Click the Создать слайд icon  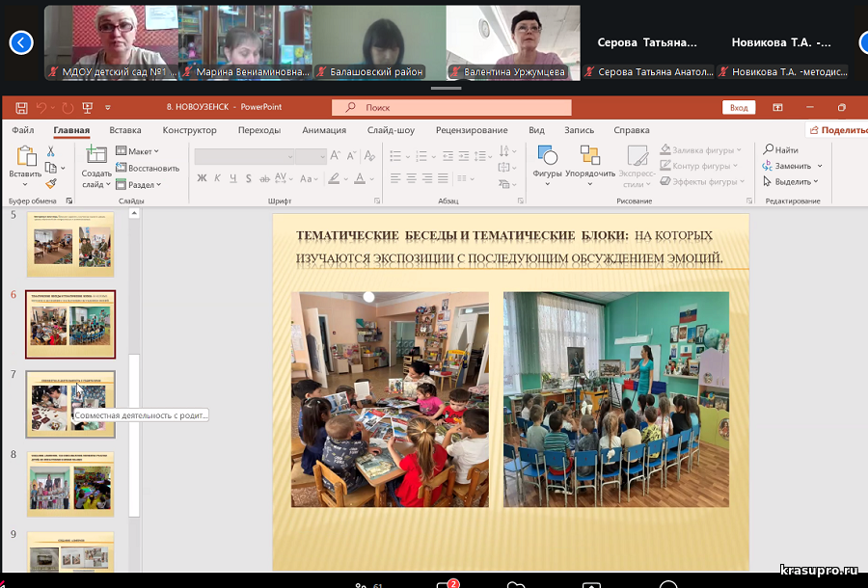coord(96,154)
